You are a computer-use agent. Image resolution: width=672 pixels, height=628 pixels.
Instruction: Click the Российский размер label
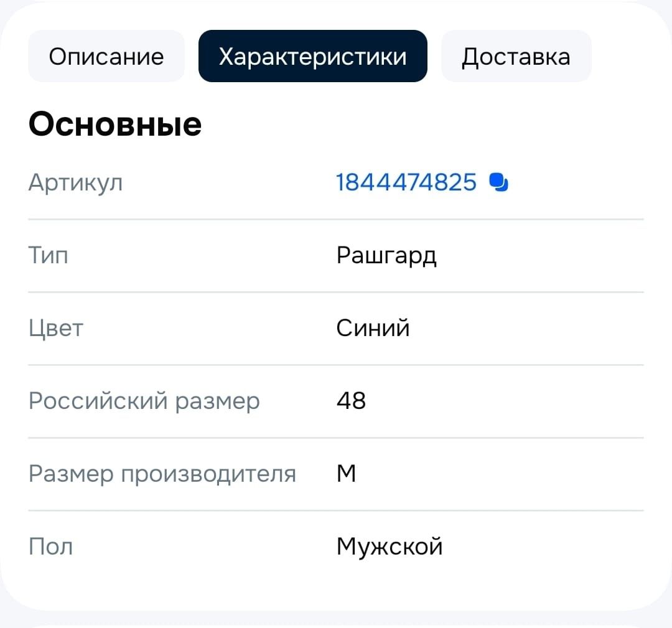coord(144,401)
